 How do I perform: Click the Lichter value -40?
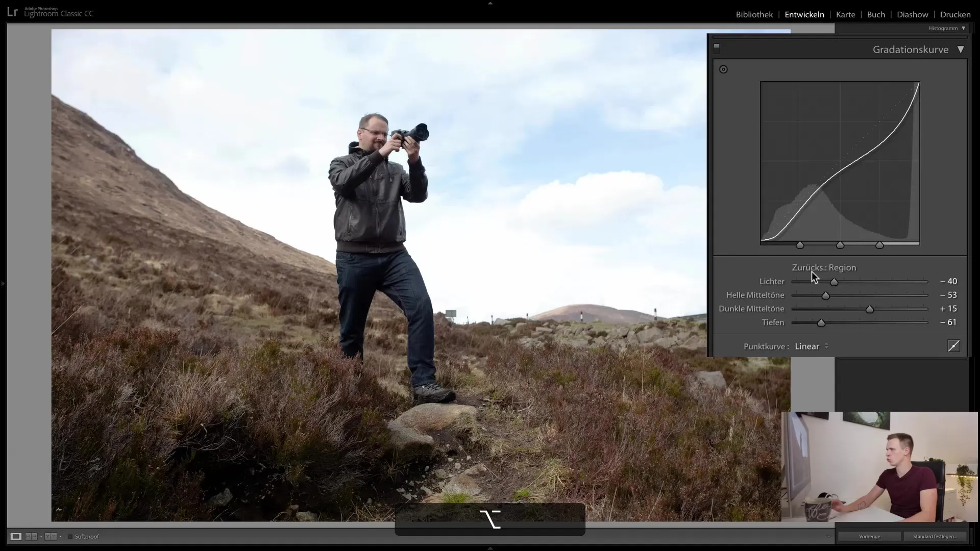pyautogui.click(x=948, y=281)
